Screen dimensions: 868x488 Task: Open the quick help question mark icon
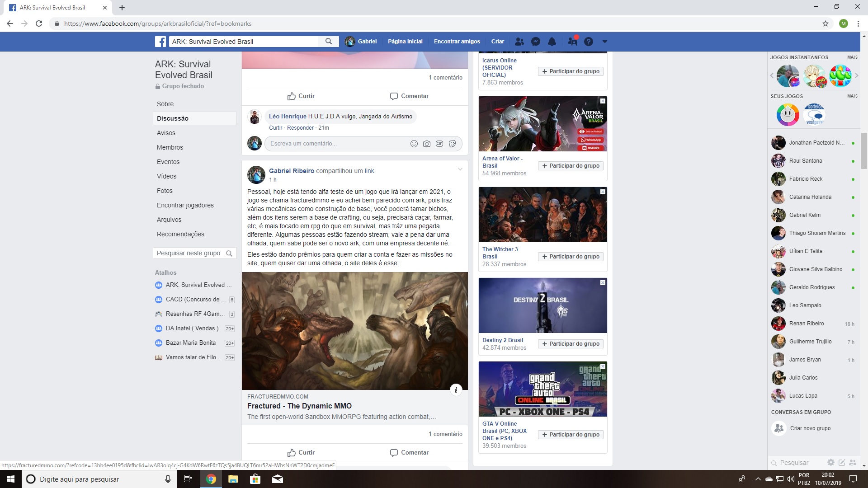click(588, 42)
